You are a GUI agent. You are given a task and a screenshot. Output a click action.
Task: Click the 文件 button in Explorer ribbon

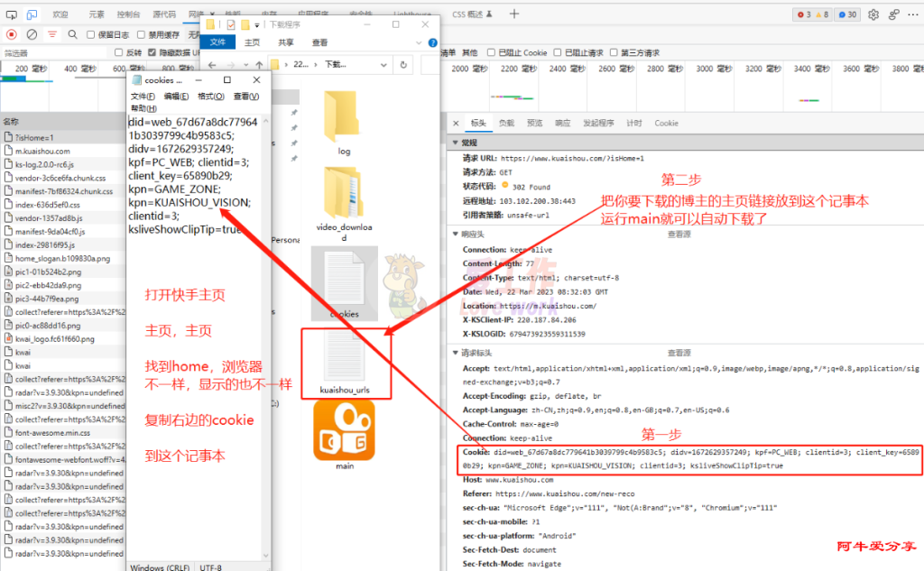click(x=217, y=42)
